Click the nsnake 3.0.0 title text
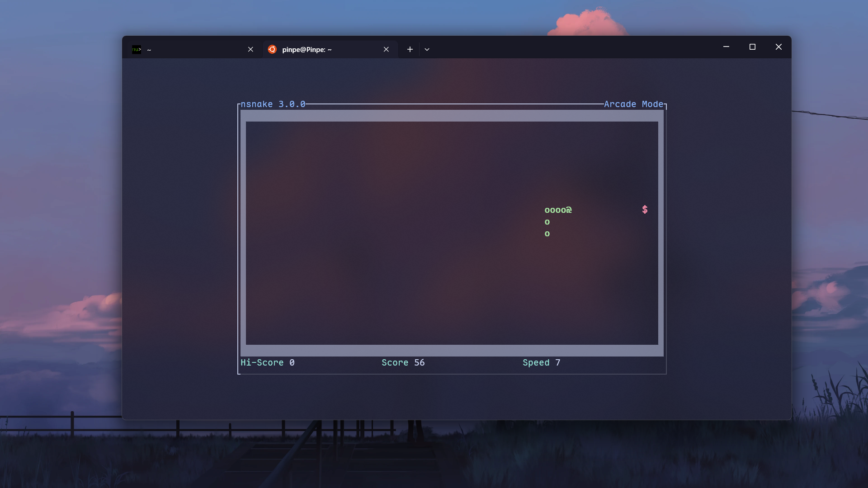The image size is (868, 488). pyautogui.click(x=273, y=104)
